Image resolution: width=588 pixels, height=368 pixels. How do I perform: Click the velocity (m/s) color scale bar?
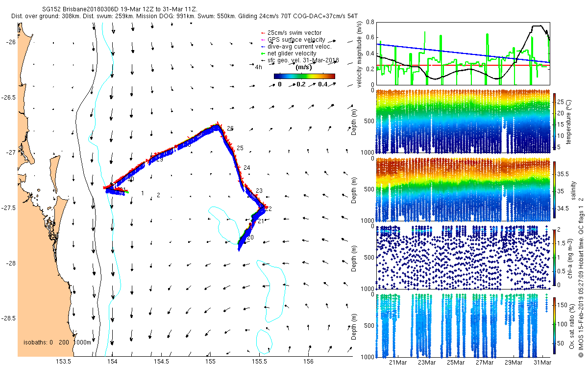[x=304, y=76]
